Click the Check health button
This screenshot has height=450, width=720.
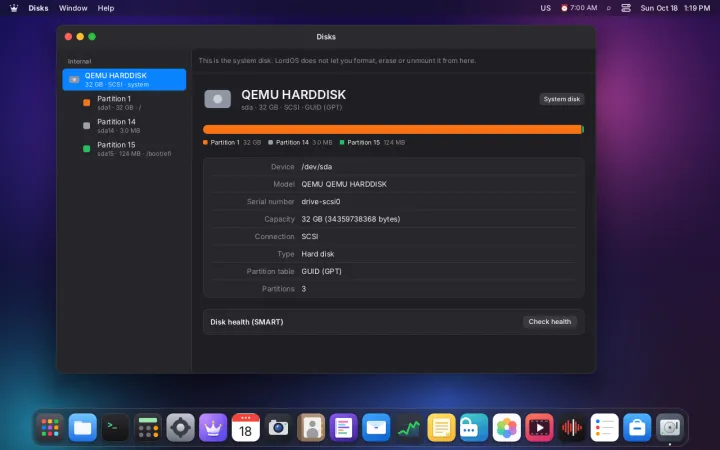click(x=550, y=321)
